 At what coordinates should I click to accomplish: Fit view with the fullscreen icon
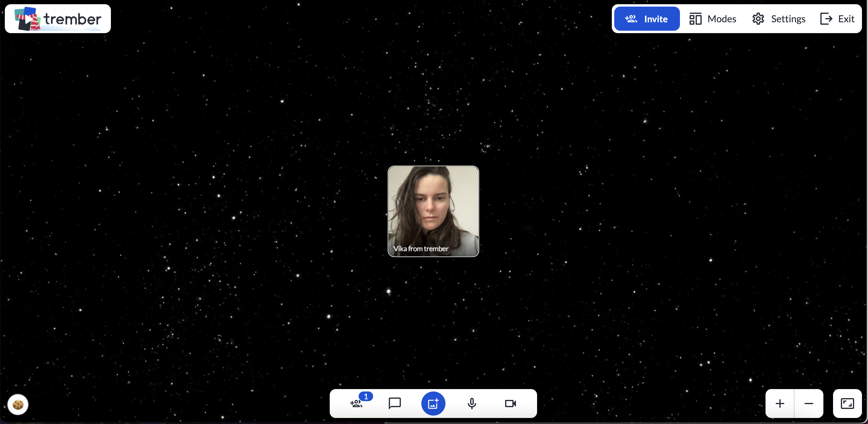pos(848,404)
